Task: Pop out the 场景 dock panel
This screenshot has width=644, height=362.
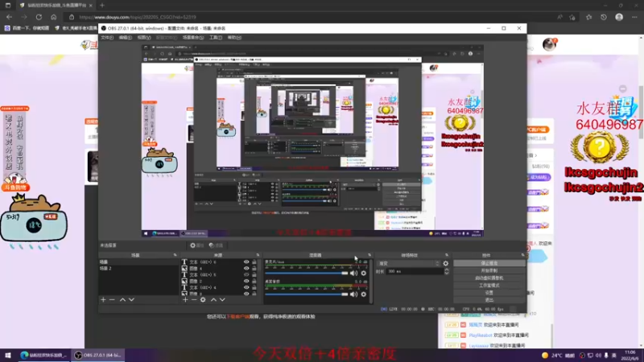Action: click(x=175, y=255)
